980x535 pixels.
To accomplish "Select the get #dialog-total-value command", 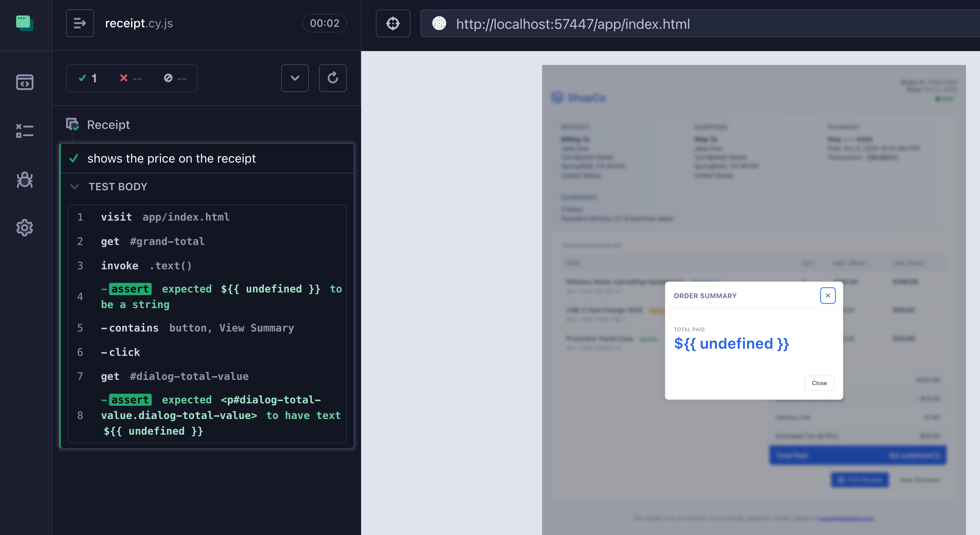I will 174,377.
